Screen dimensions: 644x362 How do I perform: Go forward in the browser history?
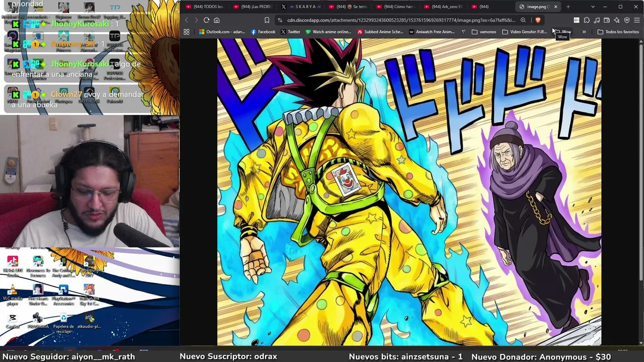[x=196, y=20]
